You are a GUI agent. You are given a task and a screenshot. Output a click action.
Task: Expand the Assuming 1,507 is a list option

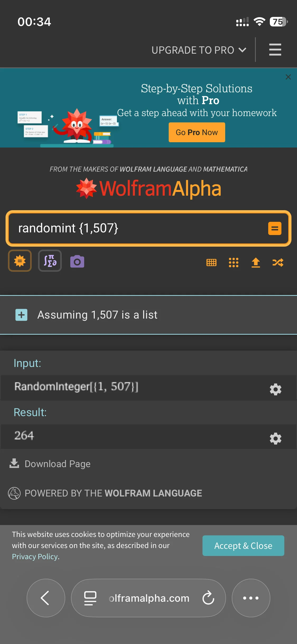pyautogui.click(x=21, y=315)
